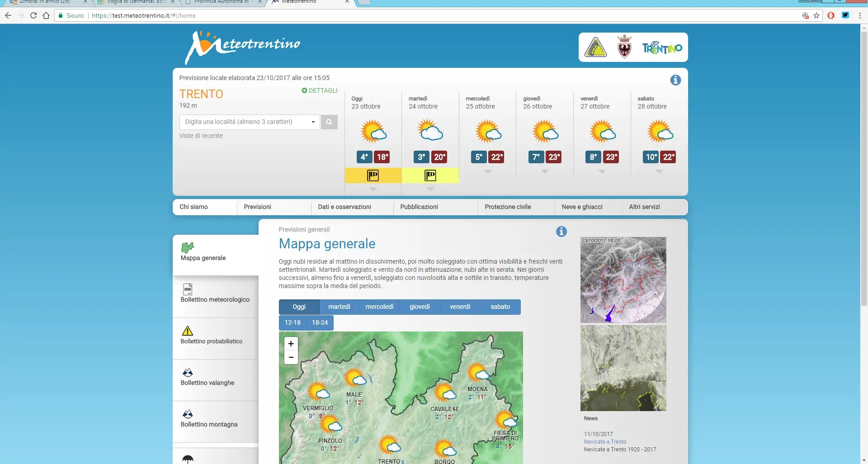Expand DETTAGLI for Trento forecast
Screen dimensions: 868x464
320,90
